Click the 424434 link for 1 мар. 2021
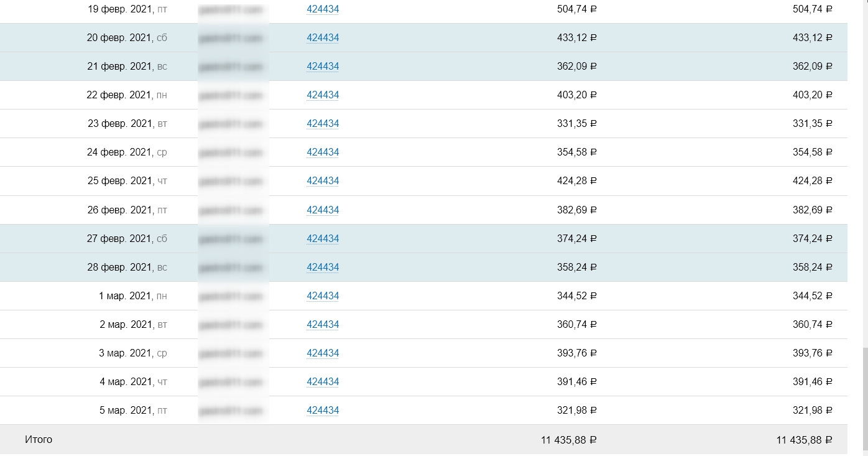This screenshot has width=868, height=456. [323, 296]
